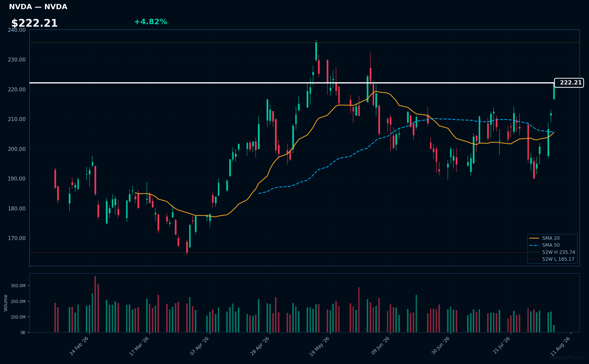The height and width of the screenshot is (364, 589).
Task: Click the latest green candle at 222.21
Action: click(x=554, y=91)
